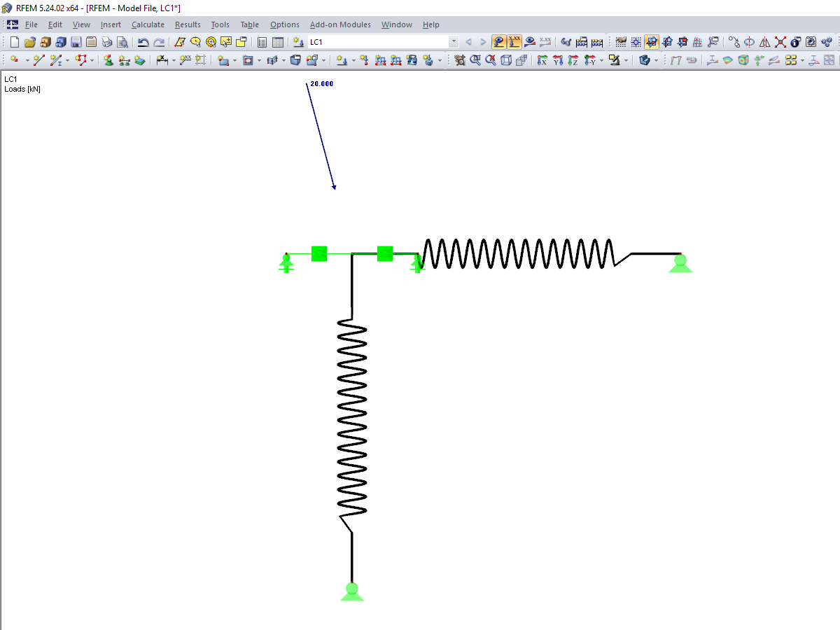Draw a new line tool
Image resolution: width=840 pixels, height=630 pixels.
pos(38,60)
